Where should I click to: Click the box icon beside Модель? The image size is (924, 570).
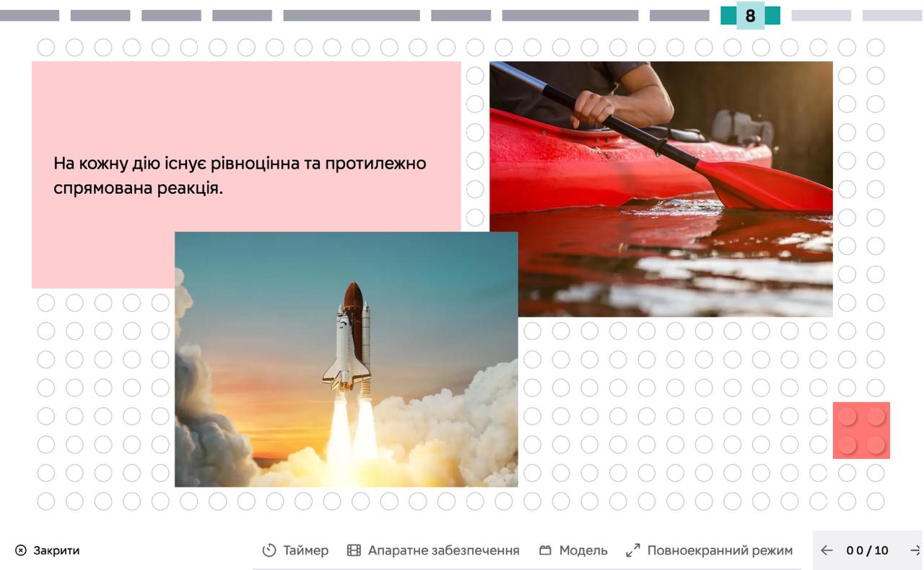pos(546,551)
